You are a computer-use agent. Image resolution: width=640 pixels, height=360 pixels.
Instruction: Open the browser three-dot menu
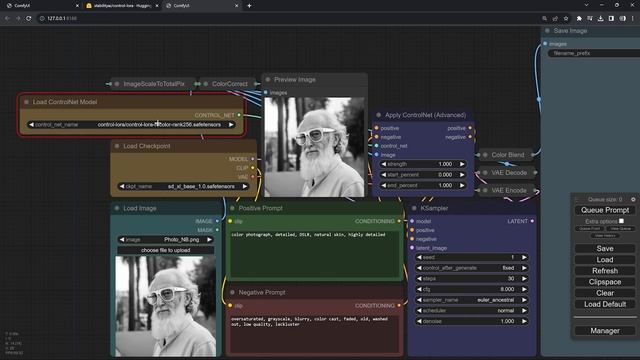pos(633,18)
